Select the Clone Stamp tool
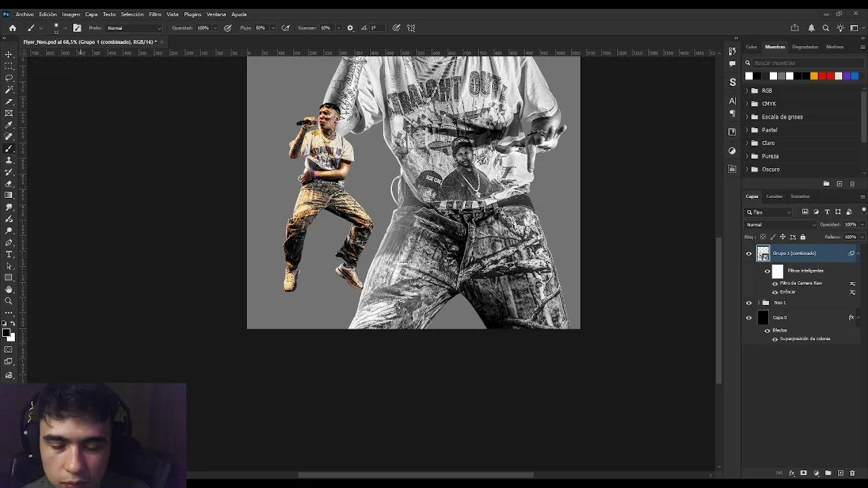Image resolution: width=868 pixels, height=488 pixels. (x=9, y=160)
